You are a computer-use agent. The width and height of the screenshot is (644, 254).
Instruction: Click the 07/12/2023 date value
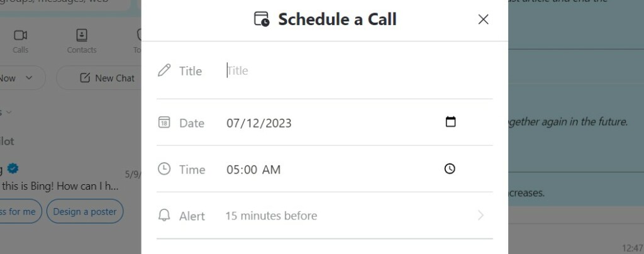[x=259, y=123]
